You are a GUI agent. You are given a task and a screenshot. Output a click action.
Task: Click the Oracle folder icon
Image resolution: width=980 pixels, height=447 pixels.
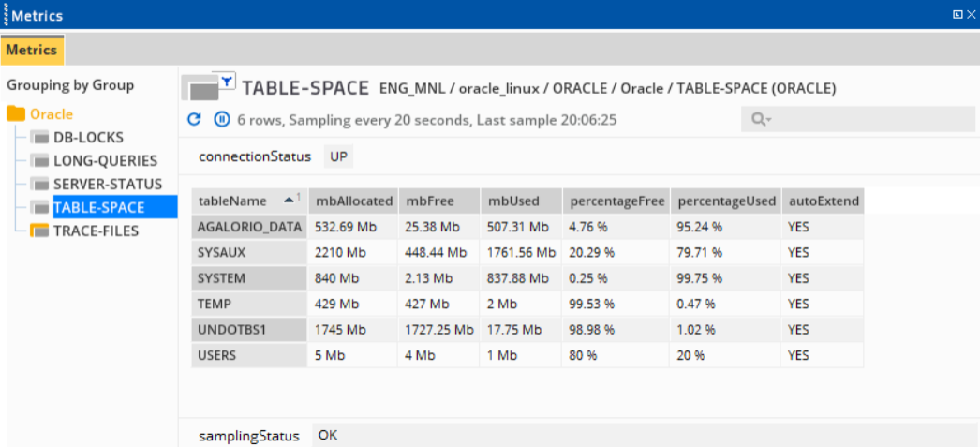click(16, 114)
